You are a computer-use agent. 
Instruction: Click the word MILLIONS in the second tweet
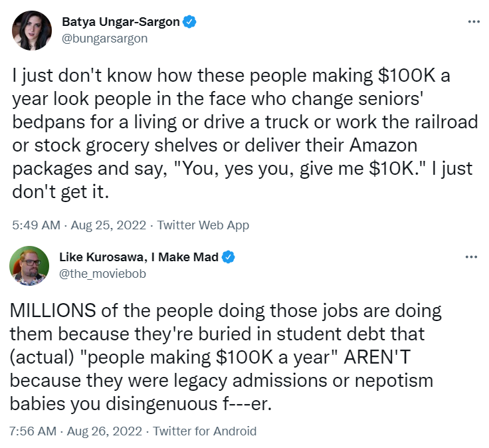54,311
